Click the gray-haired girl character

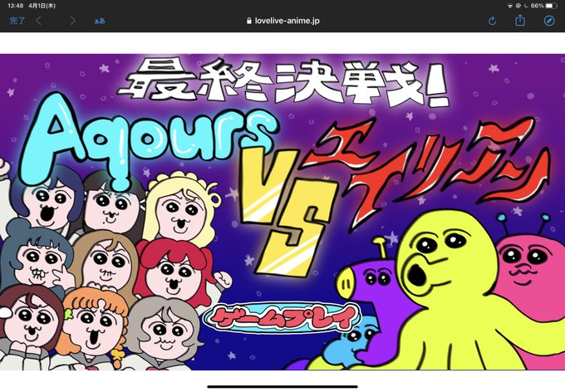pos(162,333)
